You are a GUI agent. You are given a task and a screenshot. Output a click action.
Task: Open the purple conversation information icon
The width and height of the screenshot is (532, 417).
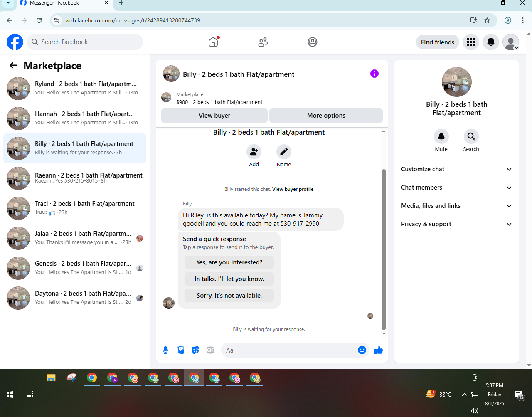[374, 74]
